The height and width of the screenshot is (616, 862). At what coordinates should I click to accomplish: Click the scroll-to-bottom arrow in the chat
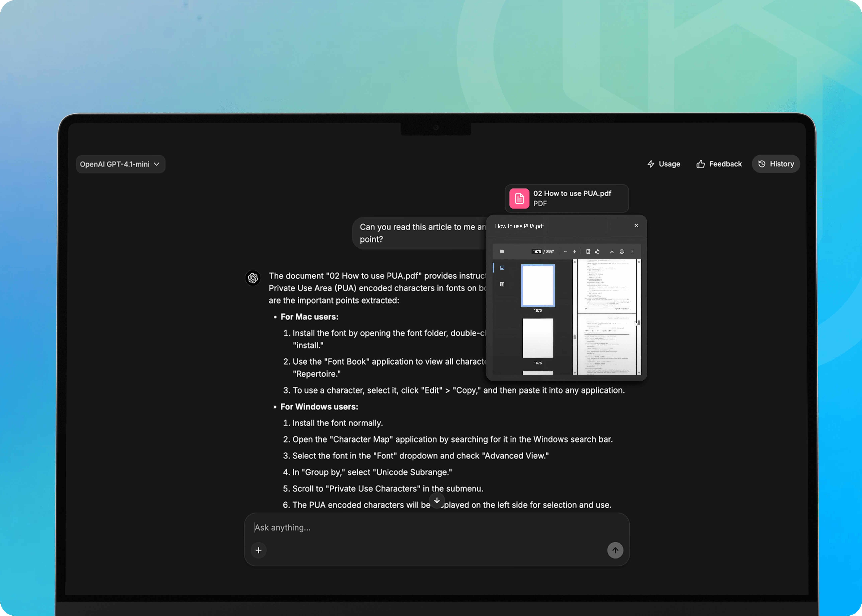437,501
